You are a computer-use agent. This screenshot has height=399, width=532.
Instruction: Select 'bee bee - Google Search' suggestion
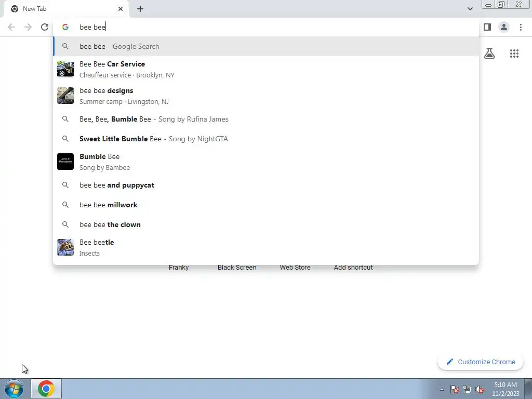[x=266, y=46]
